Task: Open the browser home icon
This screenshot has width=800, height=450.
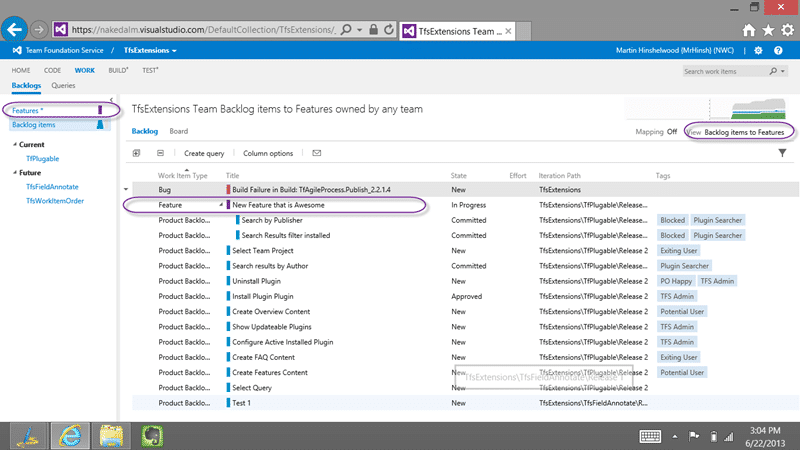Action: (x=749, y=31)
